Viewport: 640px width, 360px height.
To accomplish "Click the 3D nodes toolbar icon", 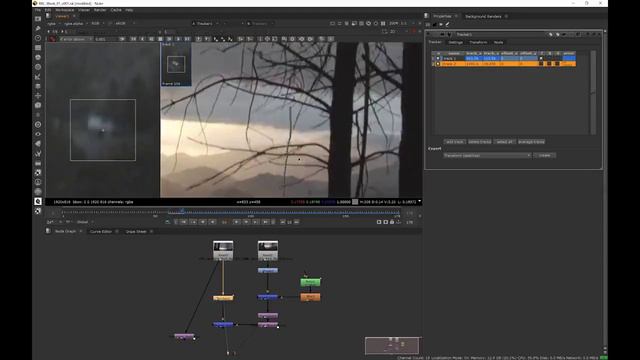I will [x=38, y=105].
